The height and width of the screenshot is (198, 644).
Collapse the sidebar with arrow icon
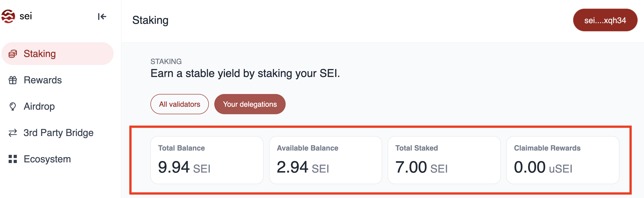tap(102, 17)
